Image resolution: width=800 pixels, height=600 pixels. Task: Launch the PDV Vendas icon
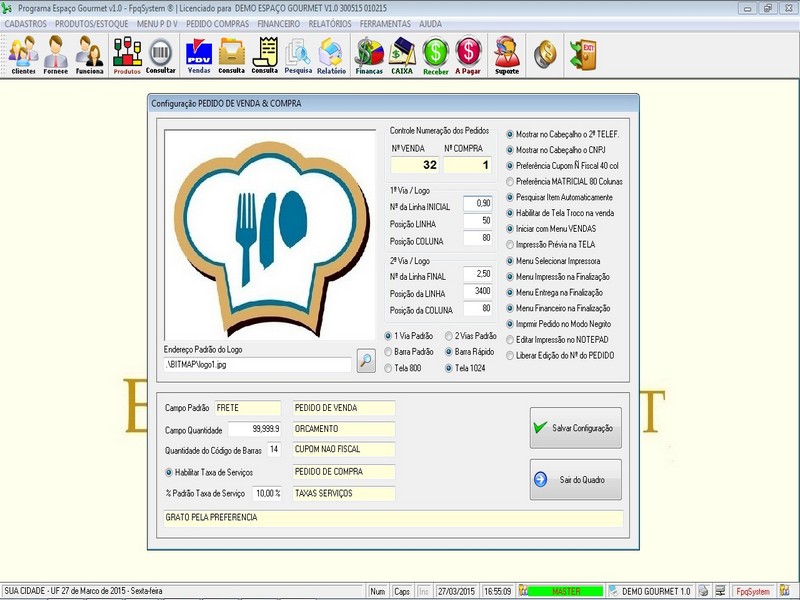point(199,55)
